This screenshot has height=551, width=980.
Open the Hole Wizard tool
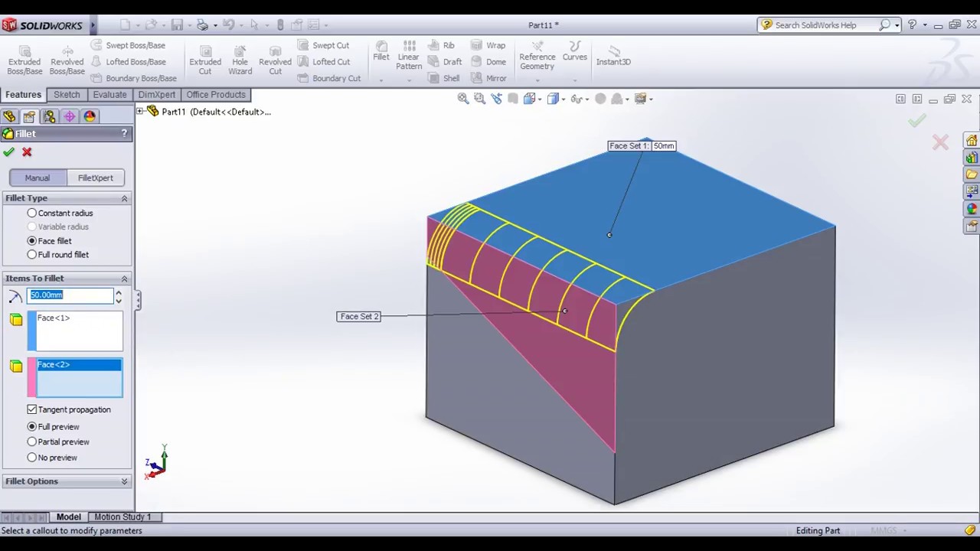tap(240, 60)
